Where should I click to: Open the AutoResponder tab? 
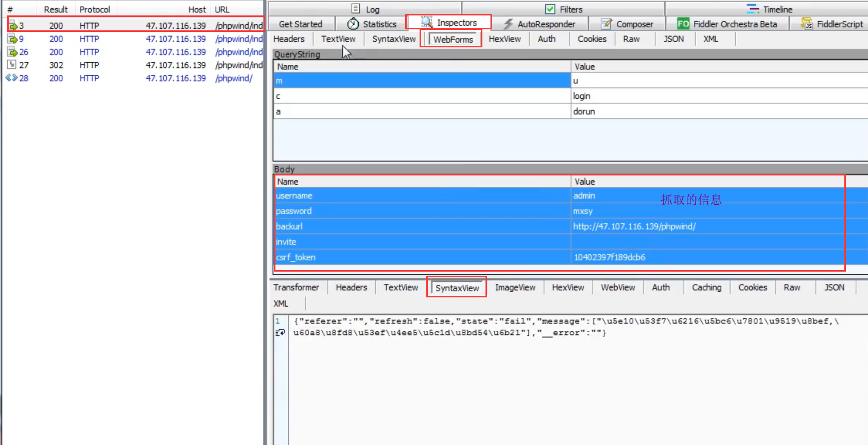click(x=539, y=24)
